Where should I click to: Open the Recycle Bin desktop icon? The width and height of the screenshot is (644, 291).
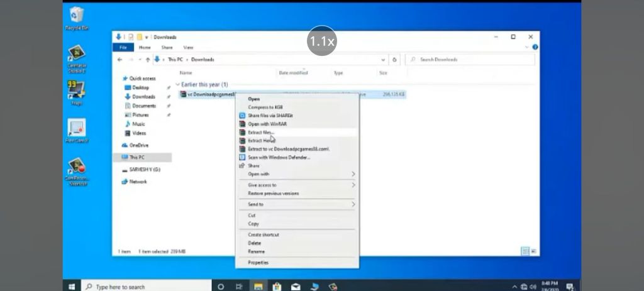[x=77, y=16]
